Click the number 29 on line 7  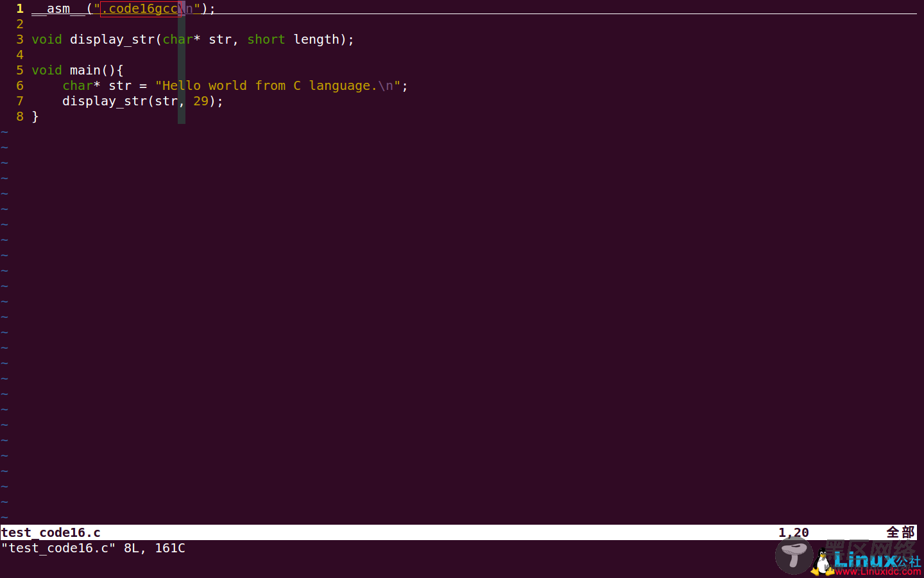point(201,101)
